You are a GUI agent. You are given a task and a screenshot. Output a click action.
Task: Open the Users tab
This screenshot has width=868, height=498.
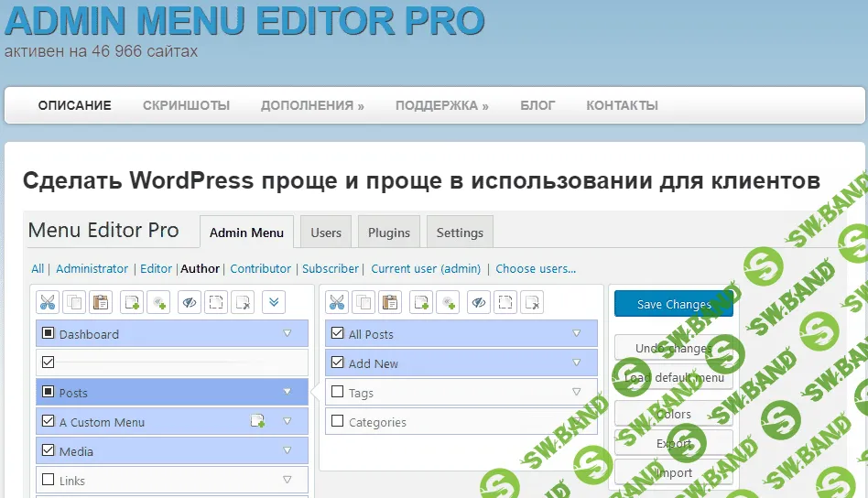click(x=326, y=233)
